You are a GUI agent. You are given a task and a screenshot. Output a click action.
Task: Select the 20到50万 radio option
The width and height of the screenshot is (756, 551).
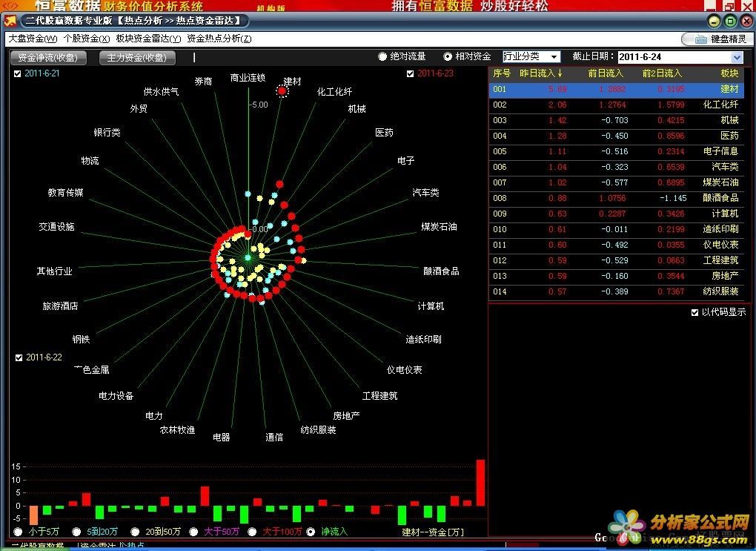click(135, 532)
